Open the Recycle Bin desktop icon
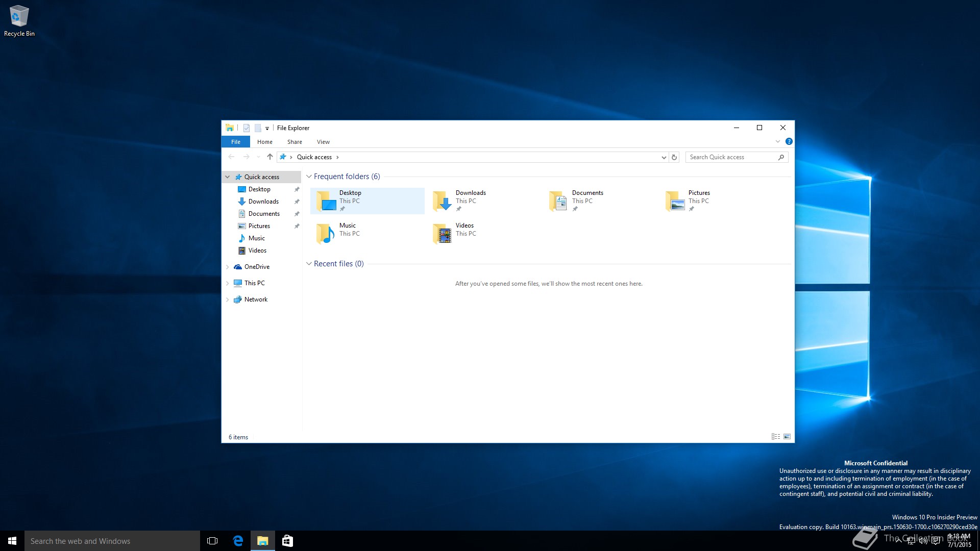 pos(19,21)
